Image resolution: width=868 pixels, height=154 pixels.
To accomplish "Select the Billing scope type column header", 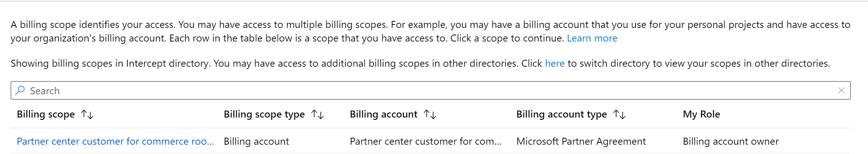I will click(x=264, y=114).
